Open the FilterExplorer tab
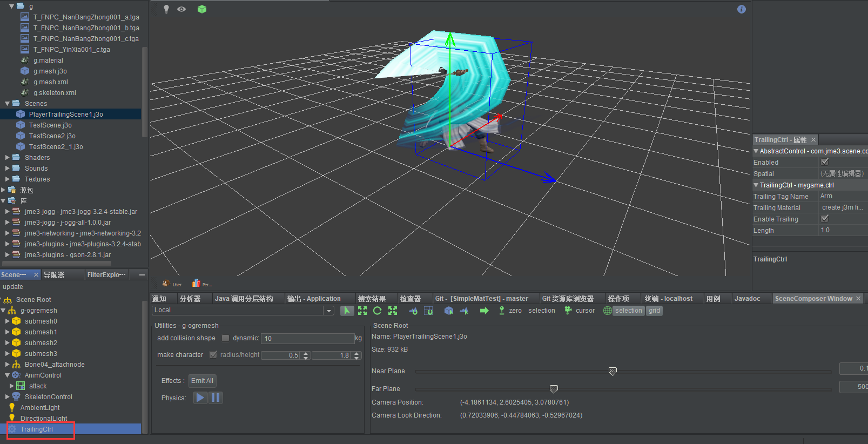Viewport: 868px width, 444px height. [106, 275]
